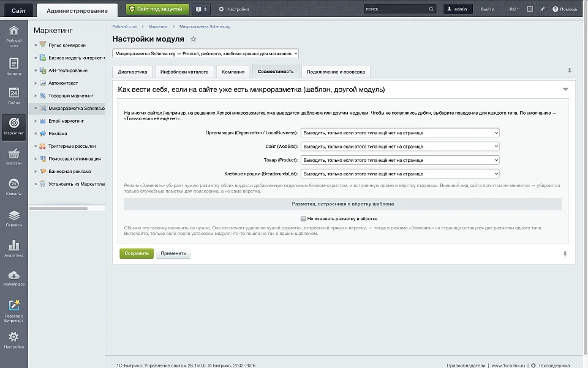
Task: Click the Техподдержка gear in footer
Action: [533, 365]
